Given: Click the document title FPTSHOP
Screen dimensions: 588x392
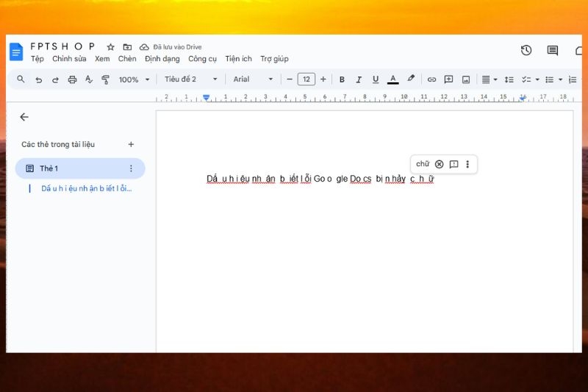Looking at the screenshot, I should (62, 46).
